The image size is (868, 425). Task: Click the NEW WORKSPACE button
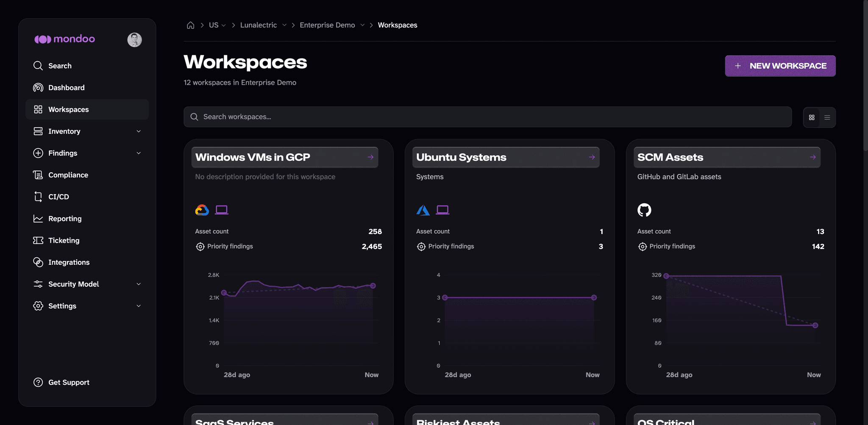[x=780, y=66]
